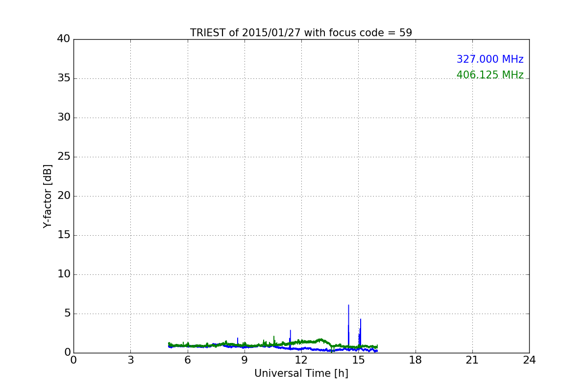Click x-axis tick label 12
588x392 pixels.
(x=301, y=360)
